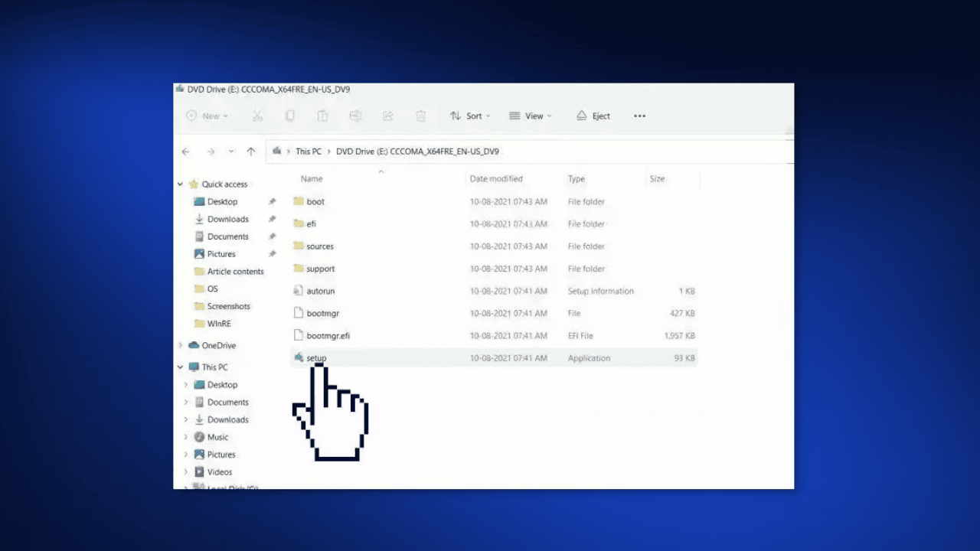This screenshot has height=551, width=980.
Task: Click the 427 KB size value
Action: coord(682,313)
